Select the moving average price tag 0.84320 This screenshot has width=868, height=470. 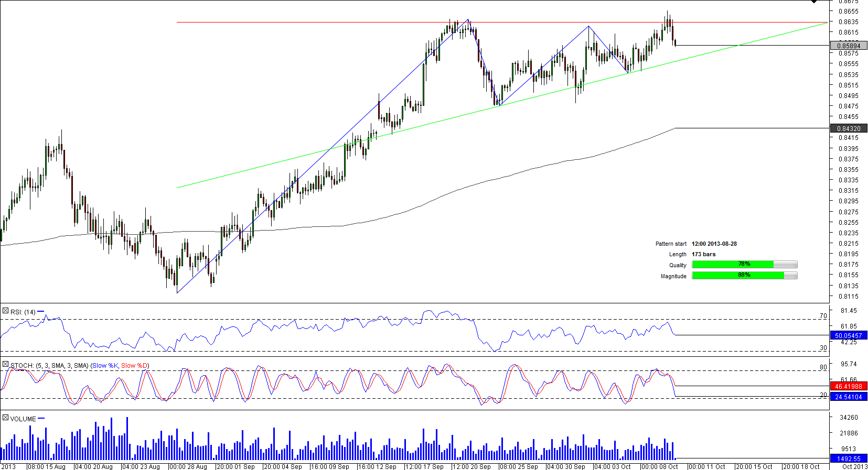pyautogui.click(x=848, y=129)
